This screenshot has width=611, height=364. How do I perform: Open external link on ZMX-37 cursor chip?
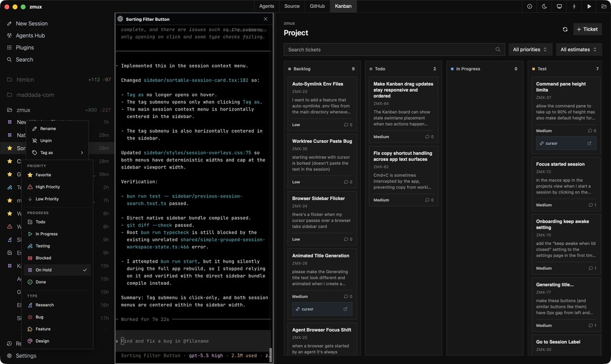pyautogui.click(x=590, y=144)
